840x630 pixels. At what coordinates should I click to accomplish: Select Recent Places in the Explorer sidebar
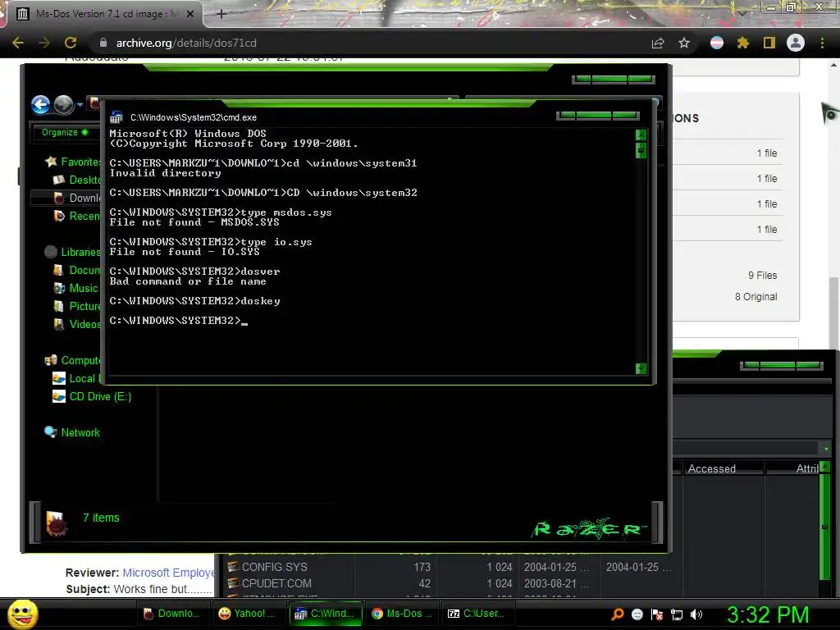point(78,216)
